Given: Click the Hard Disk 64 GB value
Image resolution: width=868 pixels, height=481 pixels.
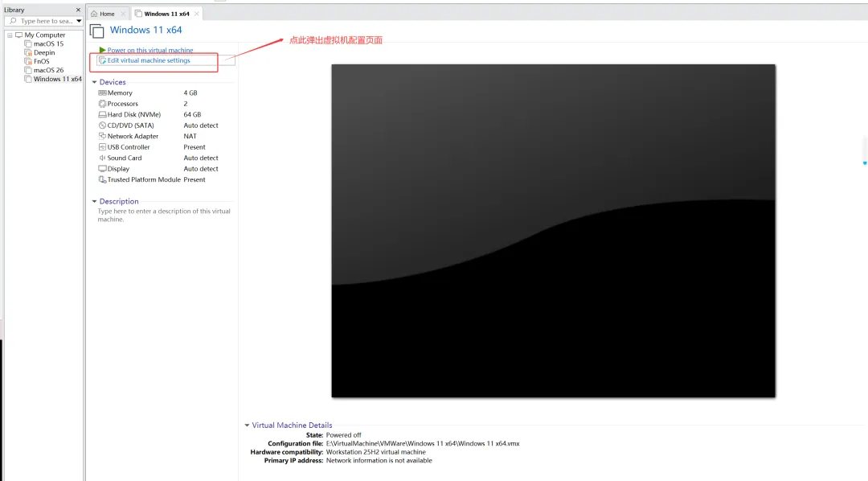Looking at the screenshot, I should [192, 115].
